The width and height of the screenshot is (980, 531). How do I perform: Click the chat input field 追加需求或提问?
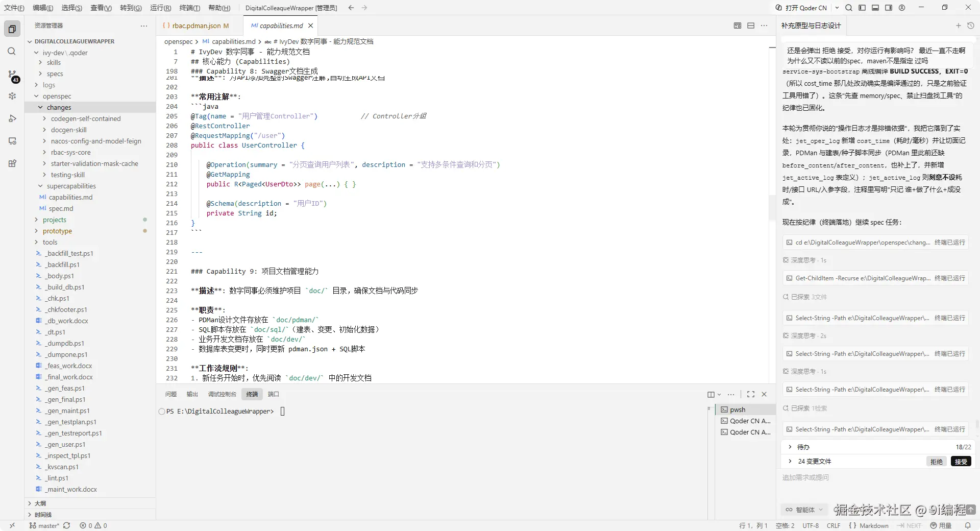tap(877, 478)
